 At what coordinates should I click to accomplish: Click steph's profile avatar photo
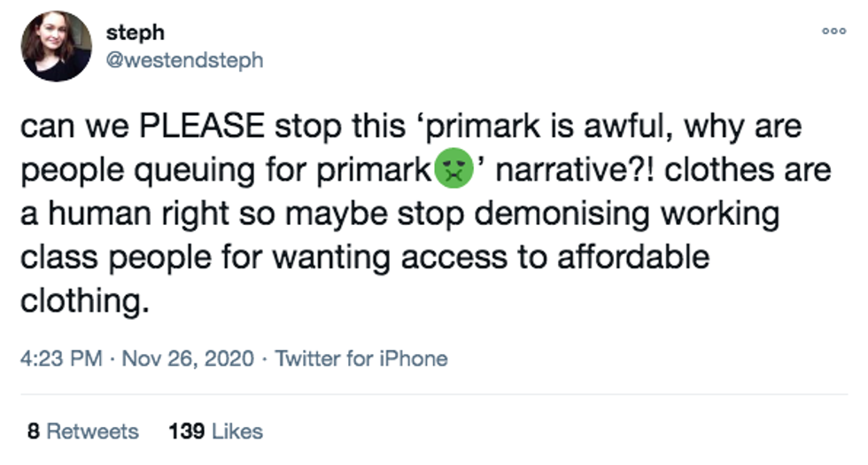pyautogui.click(x=57, y=46)
